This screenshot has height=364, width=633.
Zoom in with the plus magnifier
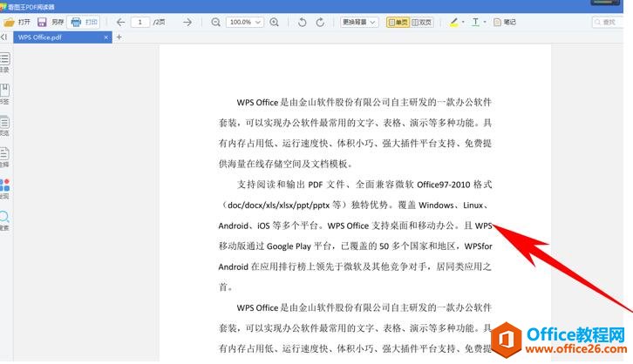274,22
